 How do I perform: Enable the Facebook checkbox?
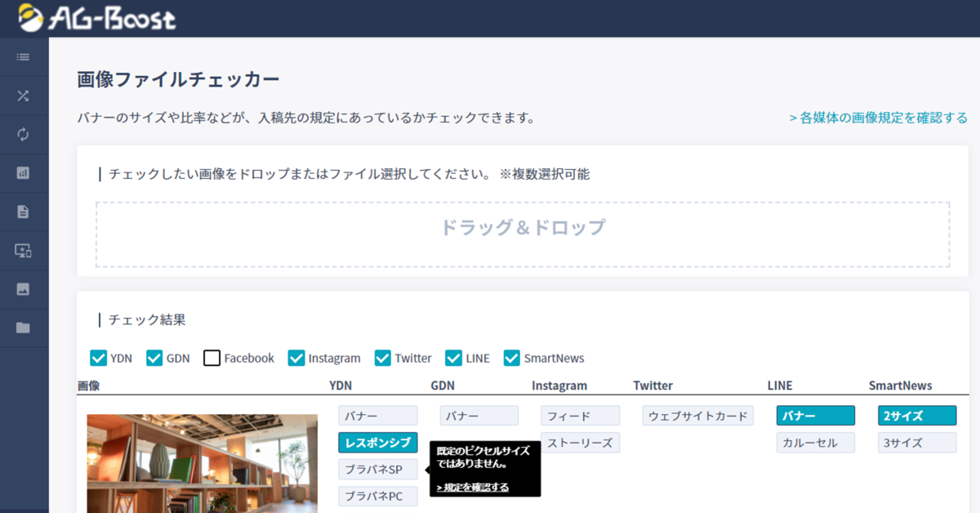click(x=211, y=358)
